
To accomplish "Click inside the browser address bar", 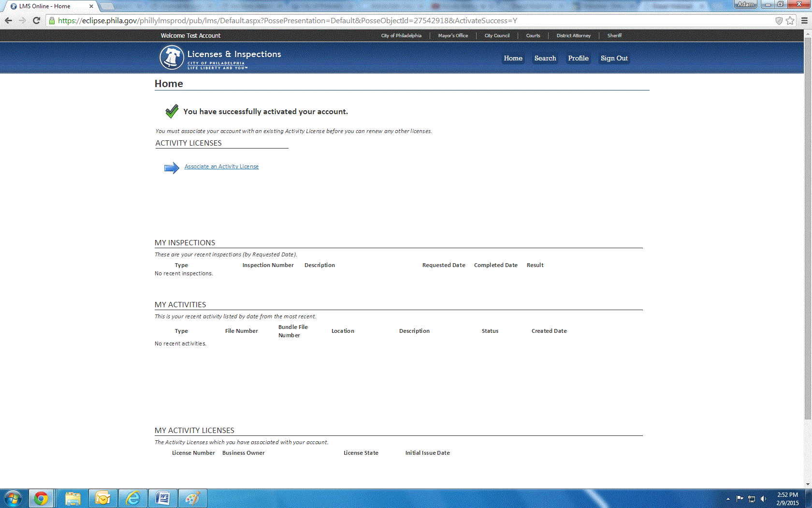I will [x=290, y=20].
